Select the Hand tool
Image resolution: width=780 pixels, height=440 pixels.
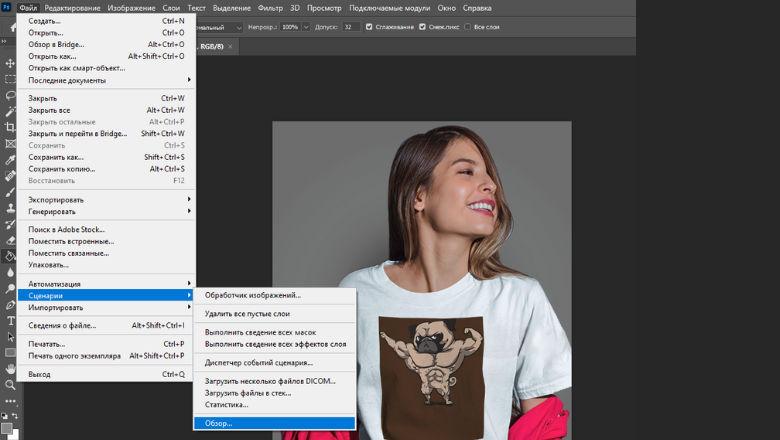click(10, 368)
